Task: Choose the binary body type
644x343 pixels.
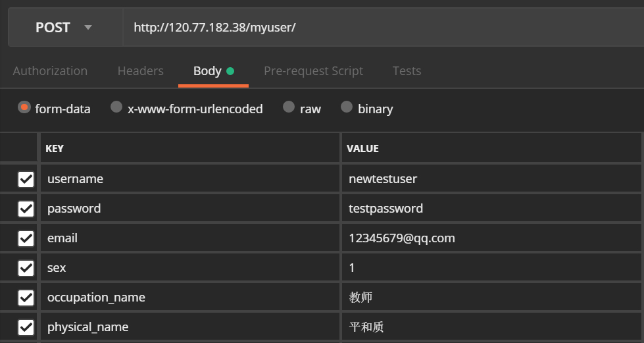Action: click(x=347, y=107)
